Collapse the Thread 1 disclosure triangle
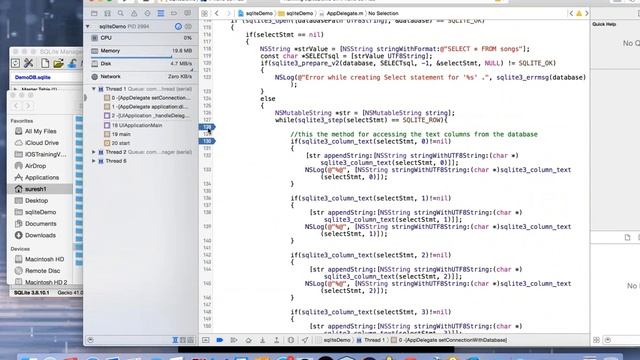The height and width of the screenshot is (360, 640). tap(93, 89)
